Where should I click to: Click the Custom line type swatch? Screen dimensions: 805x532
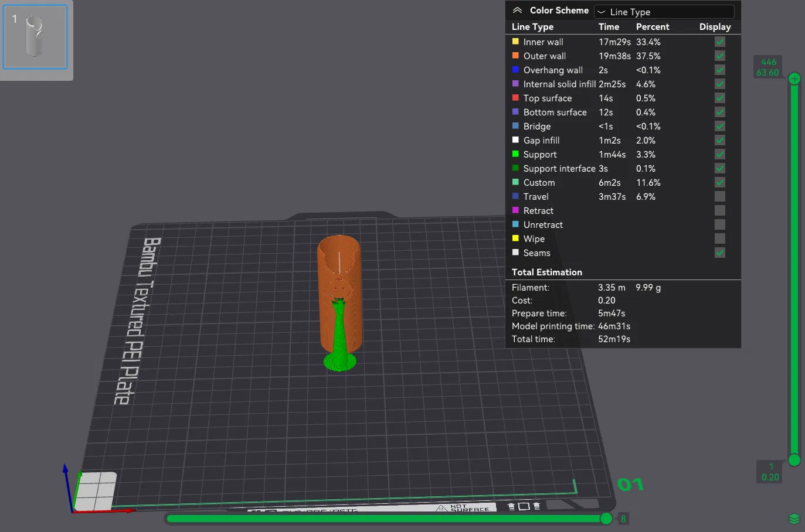pos(515,182)
